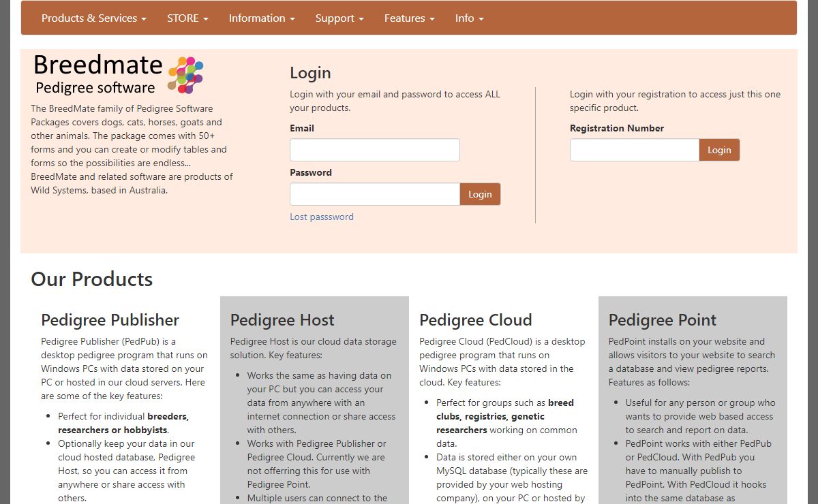818x504 pixels.
Task: Open the Features dropdown menu
Action: point(409,18)
